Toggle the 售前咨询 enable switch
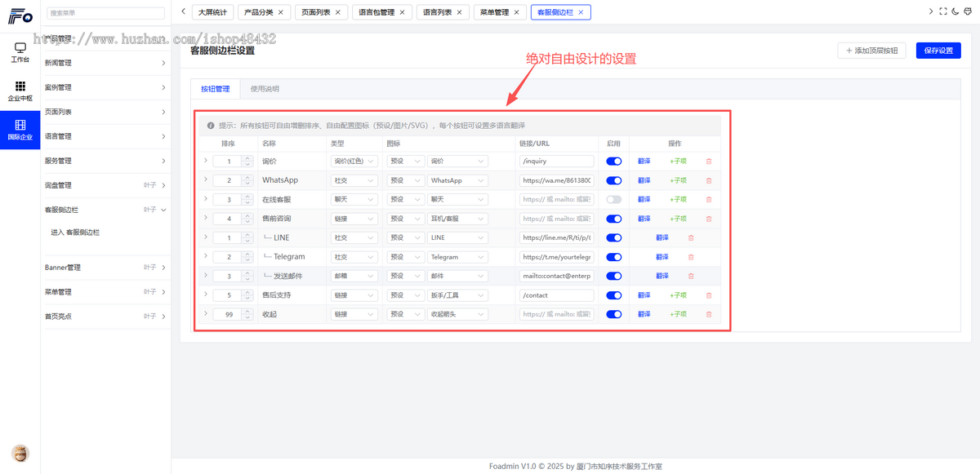 tap(614, 219)
